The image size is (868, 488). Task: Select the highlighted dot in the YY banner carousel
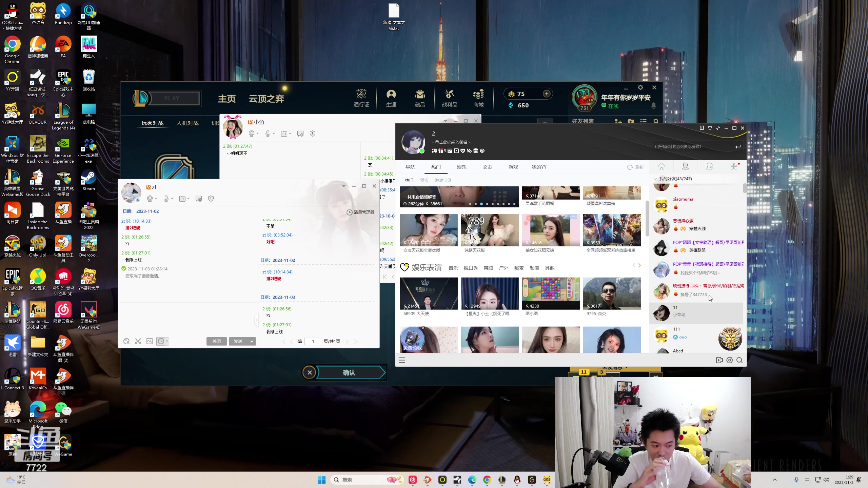coord(481,204)
